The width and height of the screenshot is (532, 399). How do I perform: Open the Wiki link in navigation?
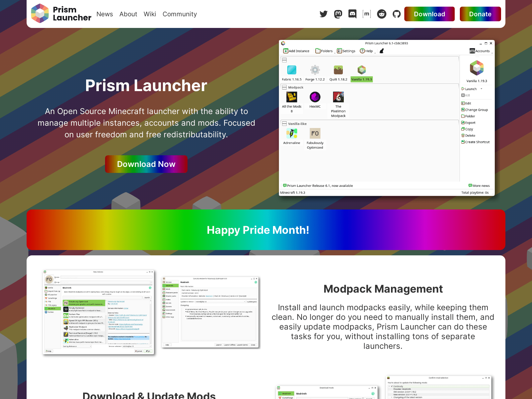(x=150, y=14)
